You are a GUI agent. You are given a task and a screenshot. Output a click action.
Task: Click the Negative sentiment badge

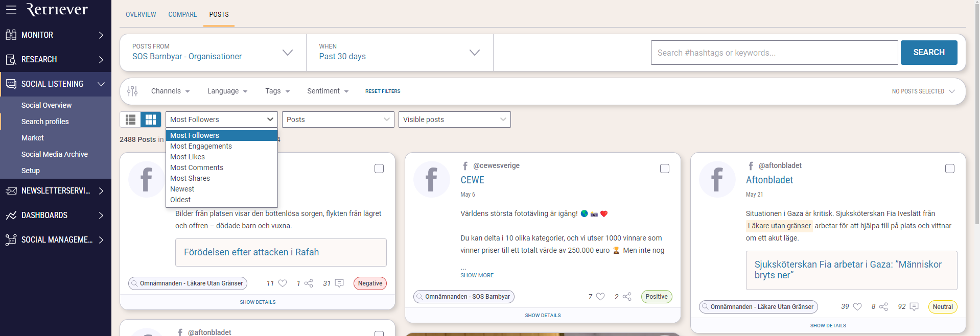click(x=370, y=283)
